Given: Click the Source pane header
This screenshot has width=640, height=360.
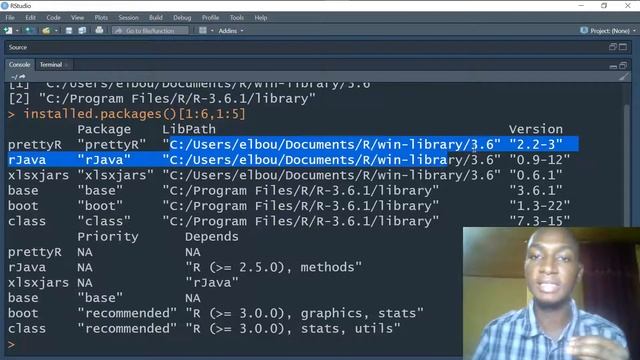Looking at the screenshot, I should (317, 47).
